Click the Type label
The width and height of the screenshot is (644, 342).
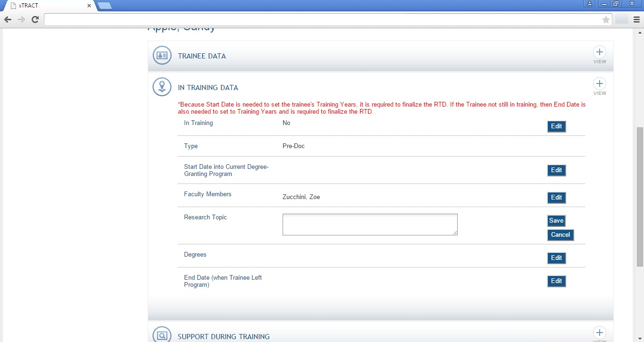(191, 146)
